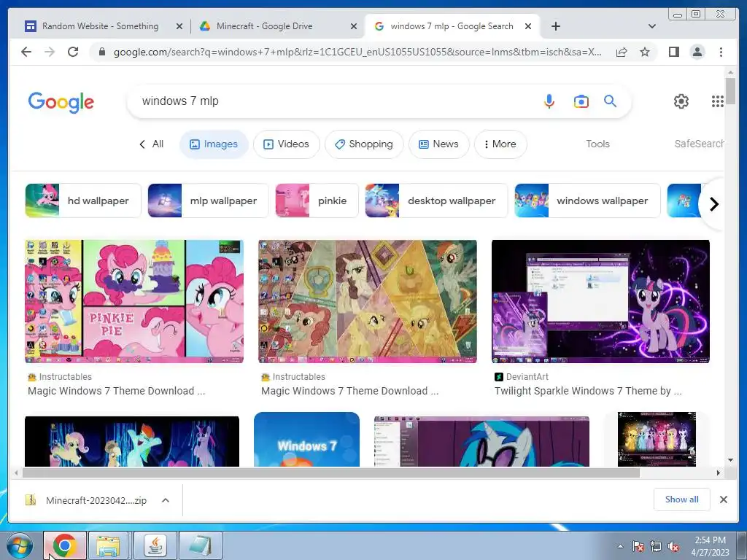Expand the More search filters
This screenshot has height=560, width=747.
(x=500, y=144)
